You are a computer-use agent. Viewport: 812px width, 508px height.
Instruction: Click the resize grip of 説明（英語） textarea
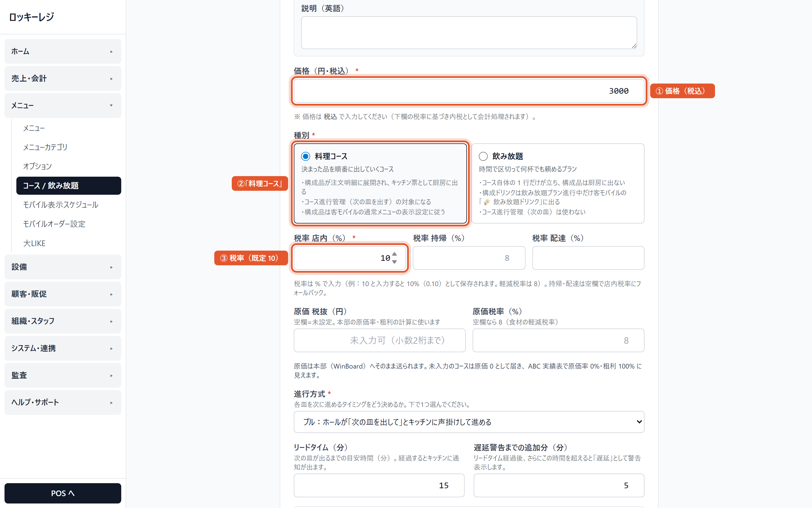[634, 46]
